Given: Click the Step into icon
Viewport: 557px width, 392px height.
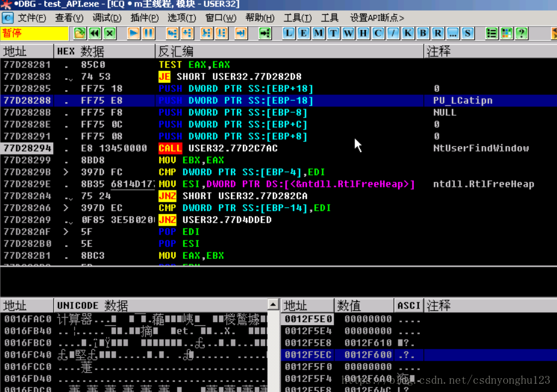Looking at the screenshot, I should [173, 33].
